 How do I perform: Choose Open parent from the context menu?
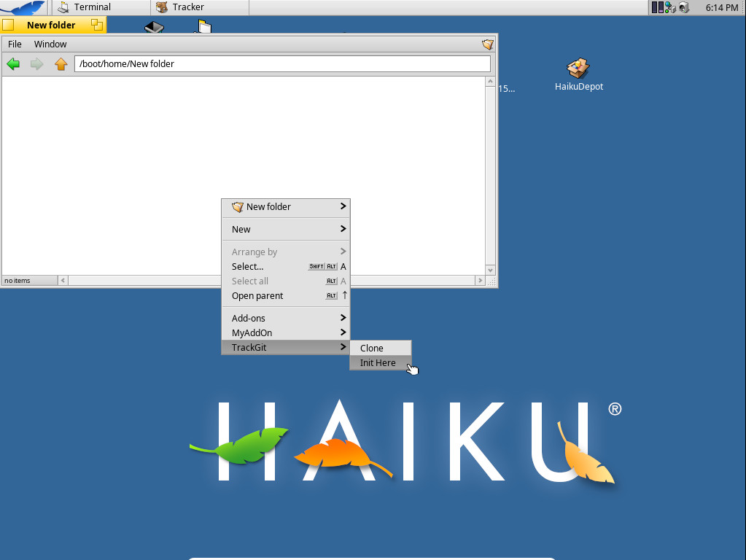click(x=286, y=296)
